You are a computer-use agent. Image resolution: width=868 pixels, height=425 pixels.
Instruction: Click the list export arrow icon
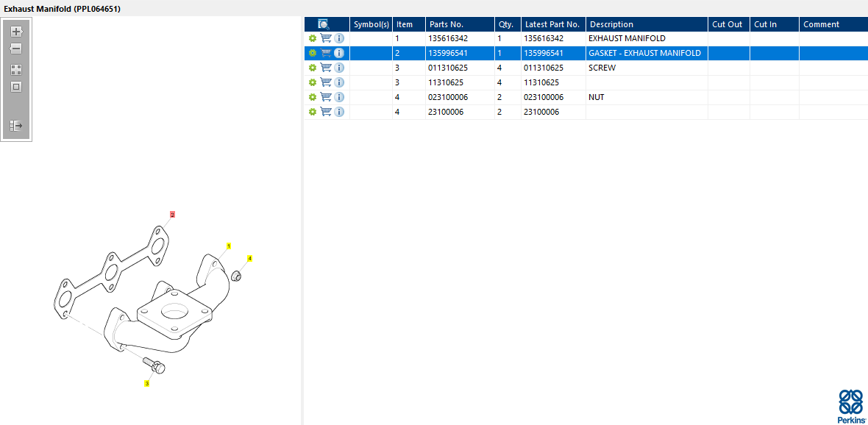(16, 126)
